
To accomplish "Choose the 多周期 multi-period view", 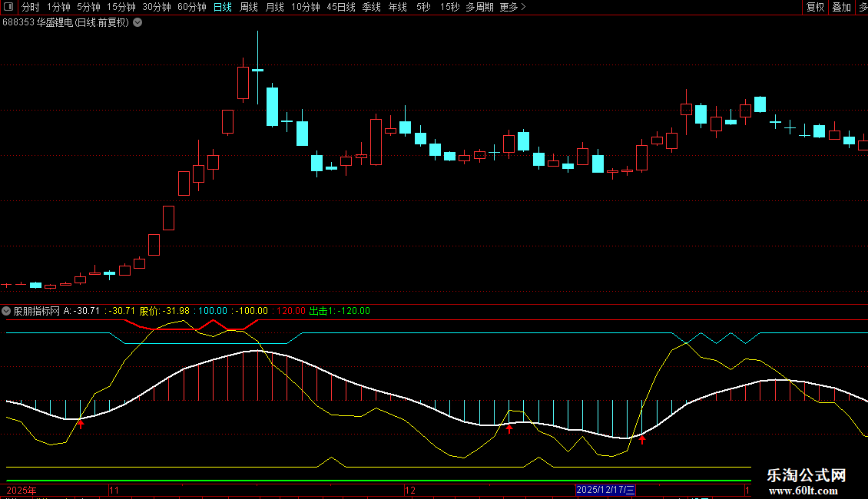I will 479,7.
